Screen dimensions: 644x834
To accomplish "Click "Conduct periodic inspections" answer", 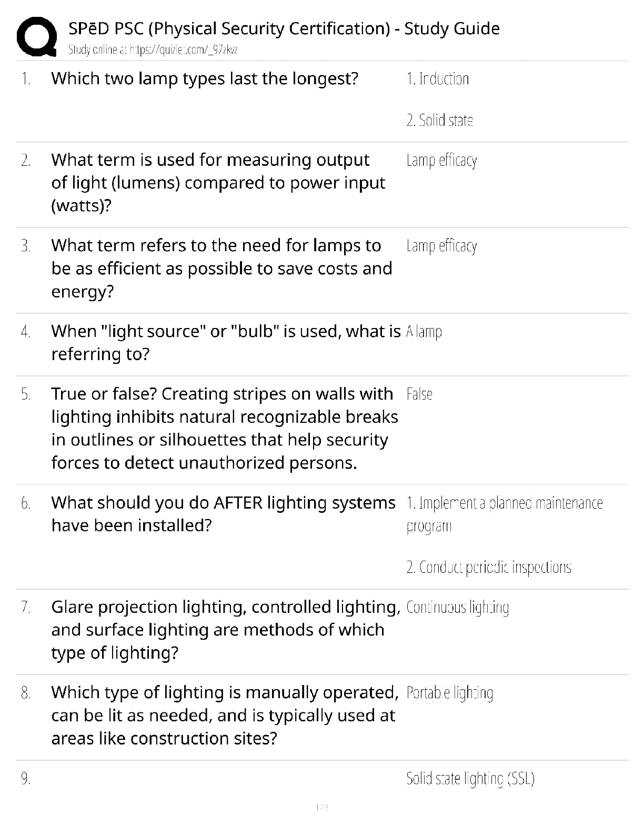I will [x=488, y=567].
